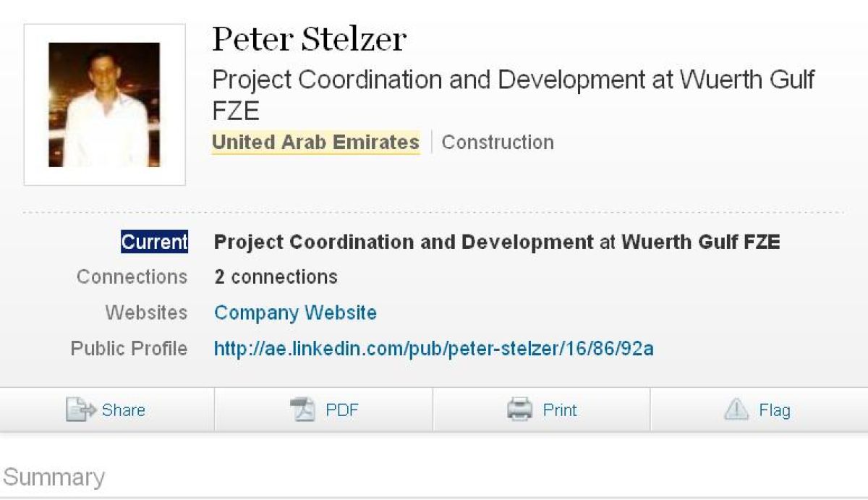868x500 pixels.
Task: Open the public profile URL link
Action: pyautogui.click(x=433, y=349)
